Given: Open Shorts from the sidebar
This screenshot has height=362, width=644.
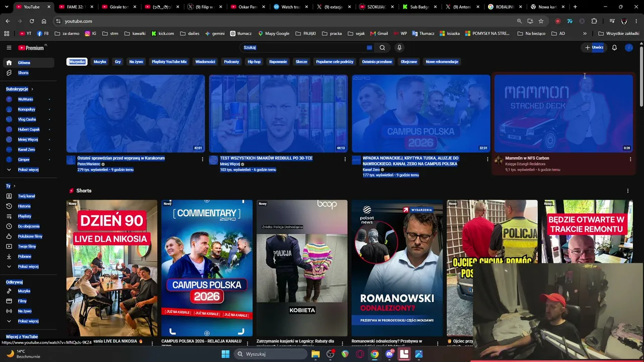Looking at the screenshot, I should [28, 73].
